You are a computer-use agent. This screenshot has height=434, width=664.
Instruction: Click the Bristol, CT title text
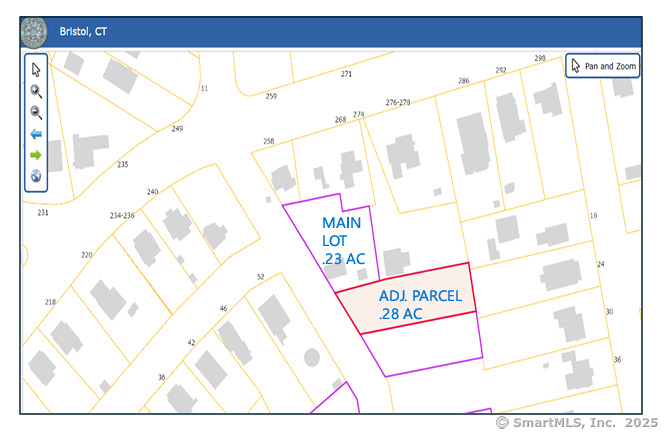point(83,32)
